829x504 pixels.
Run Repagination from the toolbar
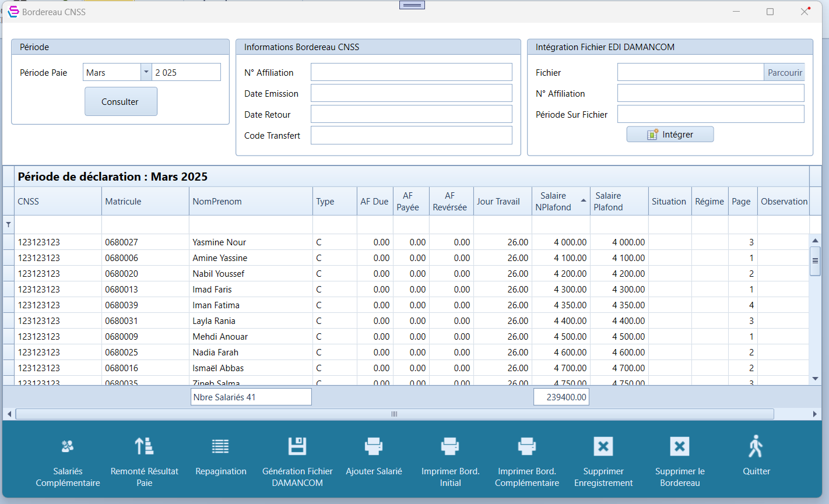[x=220, y=447]
